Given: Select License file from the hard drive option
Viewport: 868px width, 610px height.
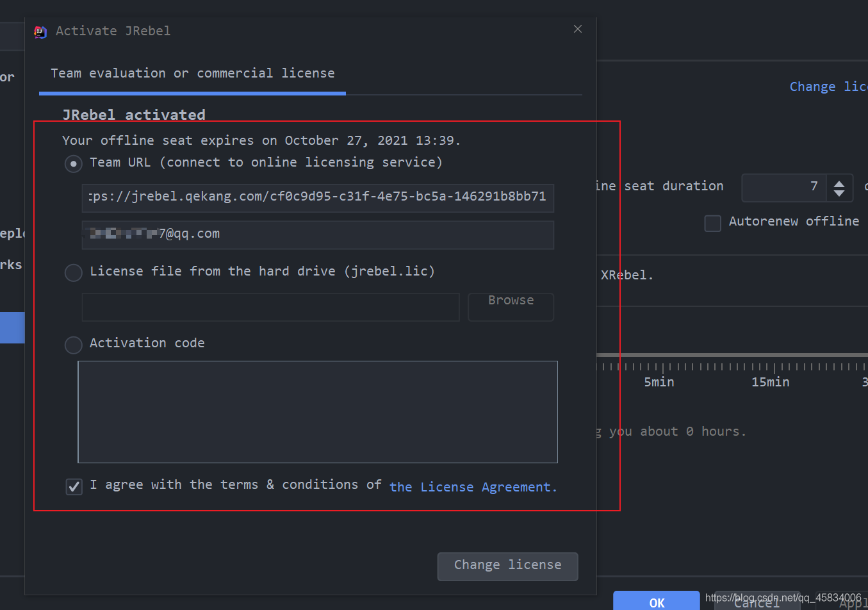Looking at the screenshot, I should point(74,273).
